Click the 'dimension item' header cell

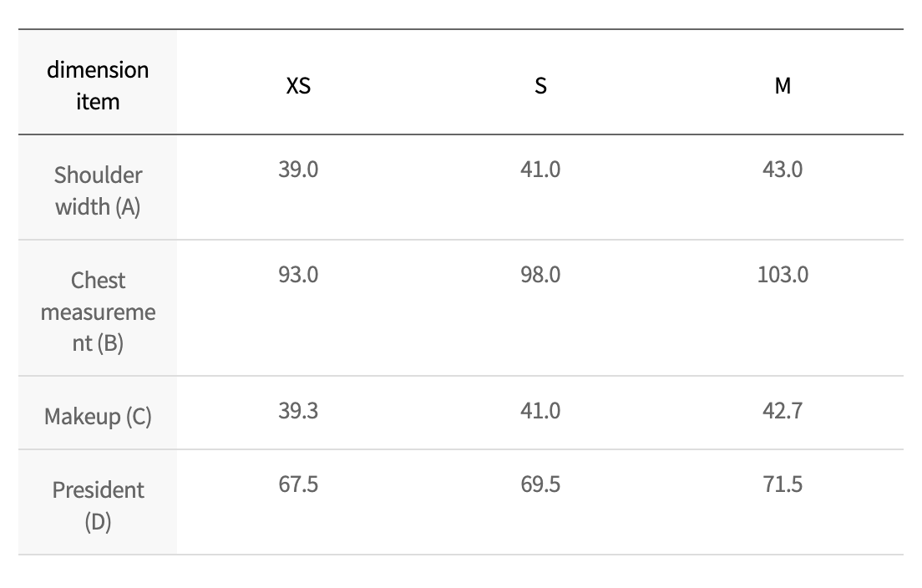click(98, 85)
